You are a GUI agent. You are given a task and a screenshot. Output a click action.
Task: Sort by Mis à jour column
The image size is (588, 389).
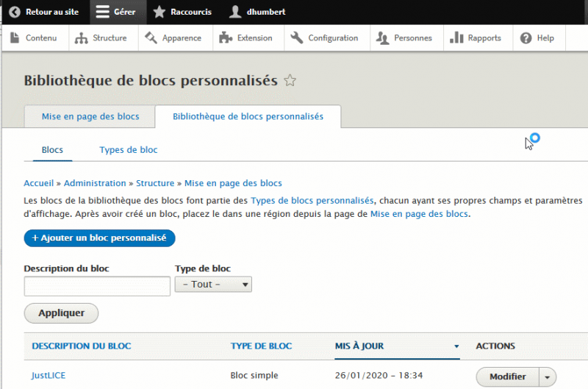(359, 346)
